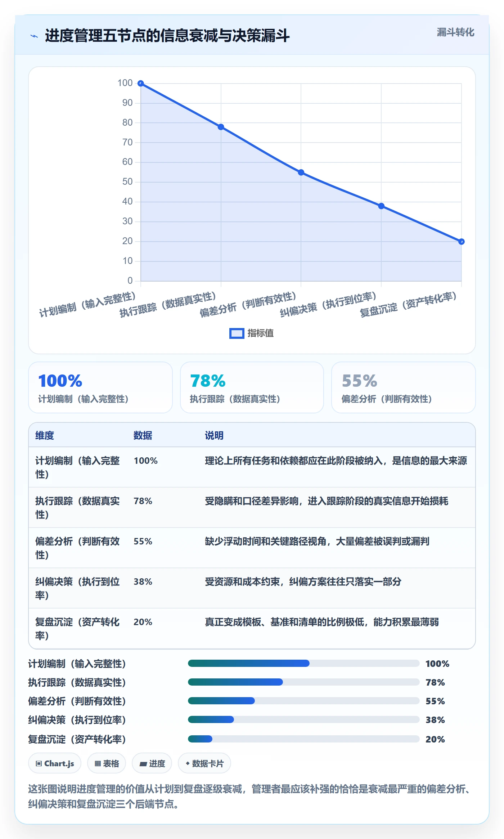
Task: Click the 维度 column header
Action: [45, 435]
